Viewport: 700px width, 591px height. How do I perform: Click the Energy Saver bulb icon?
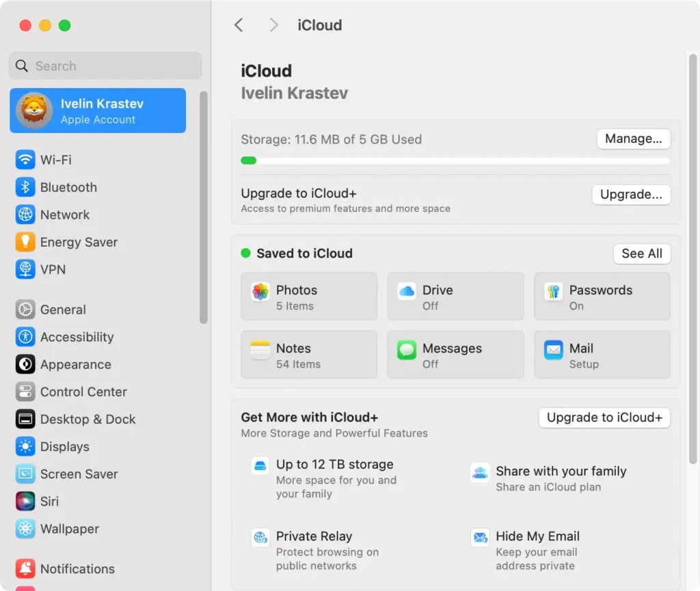[x=25, y=242]
